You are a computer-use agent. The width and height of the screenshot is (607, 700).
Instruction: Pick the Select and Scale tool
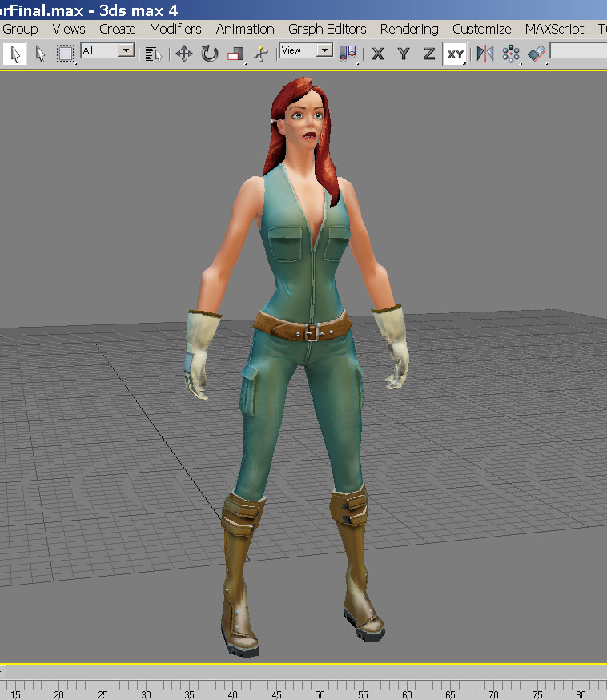click(x=235, y=54)
